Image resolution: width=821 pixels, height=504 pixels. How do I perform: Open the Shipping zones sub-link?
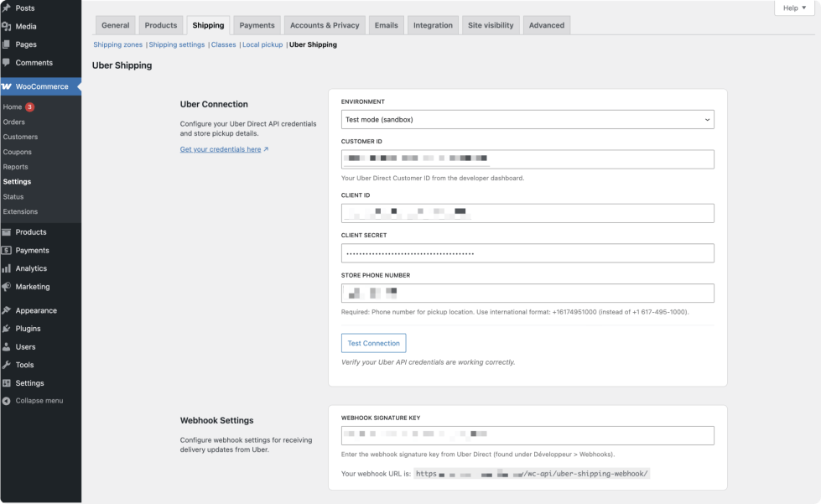(117, 44)
